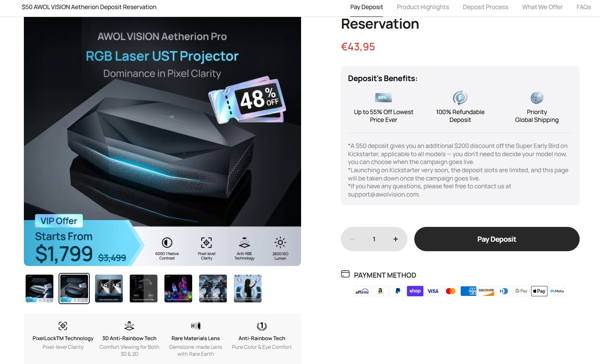This screenshot has height=364, width=600.
Task: Click the Google Pay icon
Action: click(521, 291)
